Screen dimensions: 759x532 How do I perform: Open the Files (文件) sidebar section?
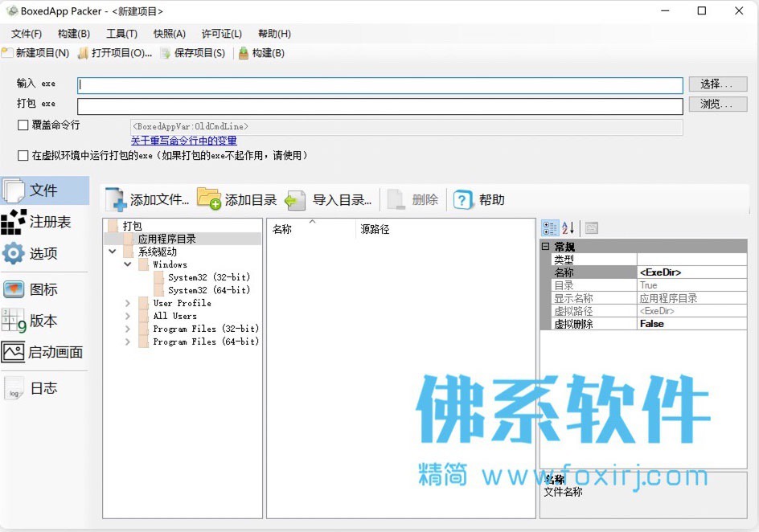tap(44, 190)
